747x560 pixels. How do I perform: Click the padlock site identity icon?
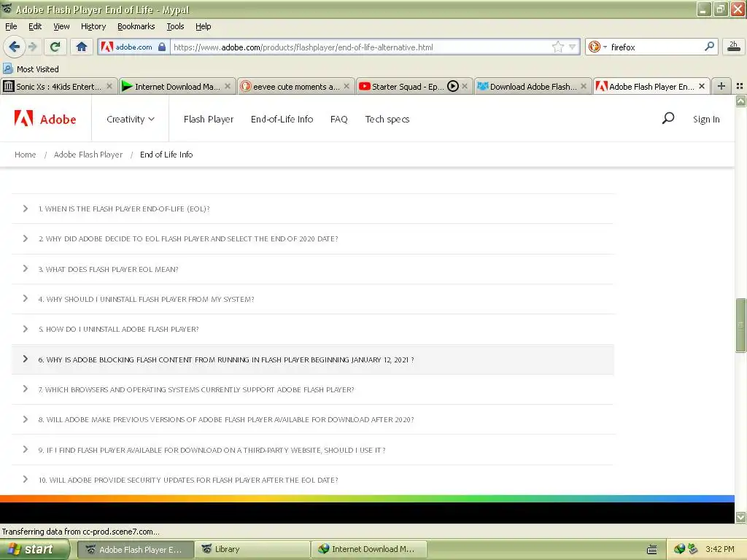click(x=162, y=47)
